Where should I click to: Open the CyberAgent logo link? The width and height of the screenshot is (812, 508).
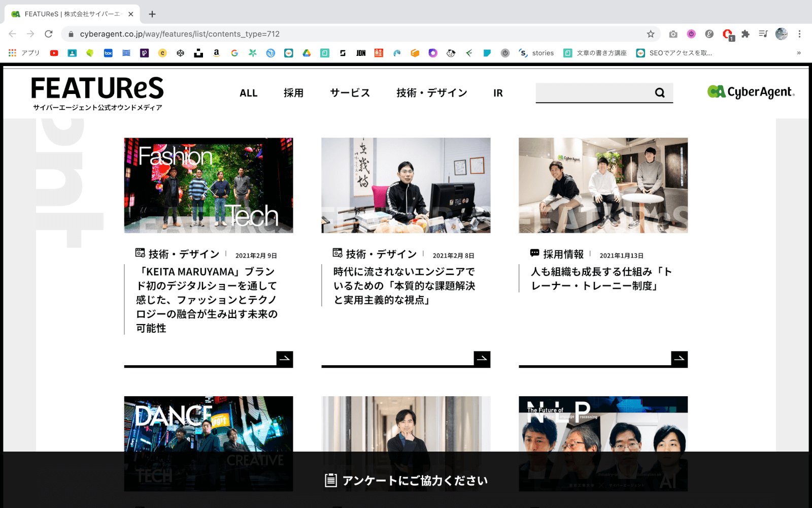click(x=751, y=92)
